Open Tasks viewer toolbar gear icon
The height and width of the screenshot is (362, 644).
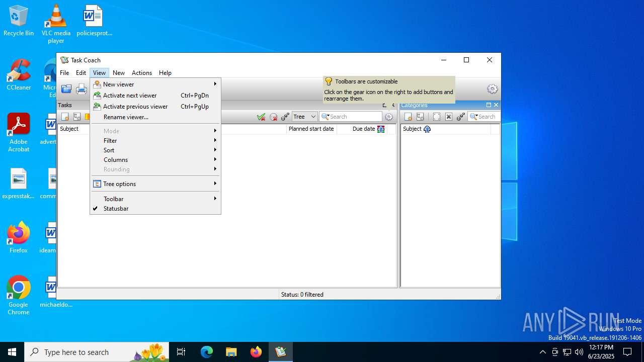pos(389,117)
